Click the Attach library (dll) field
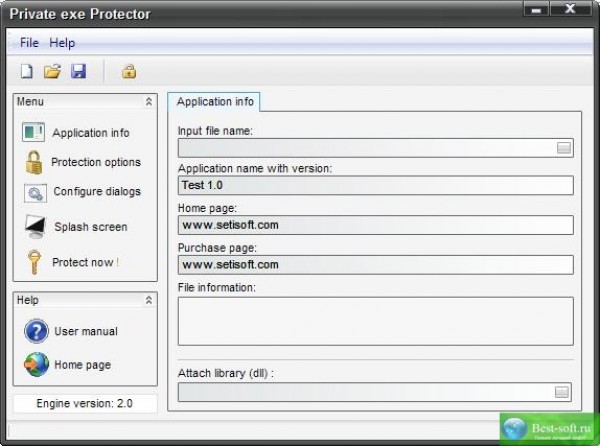Viewport: 600px width, 446px height. coord(375,392)
